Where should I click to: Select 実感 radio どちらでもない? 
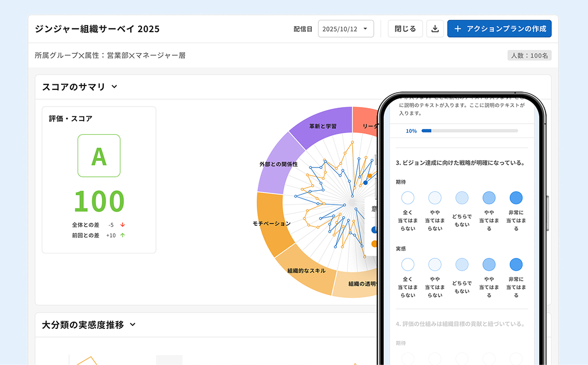(462, 265)
